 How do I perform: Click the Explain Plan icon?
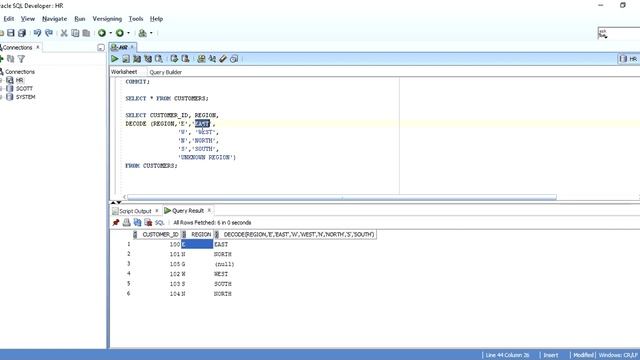point(137,59)
